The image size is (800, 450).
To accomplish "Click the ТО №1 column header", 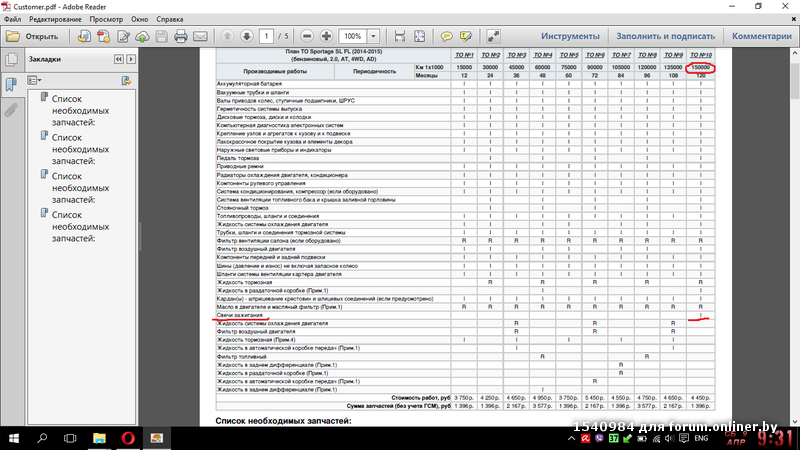I will [x=464, y=55].
